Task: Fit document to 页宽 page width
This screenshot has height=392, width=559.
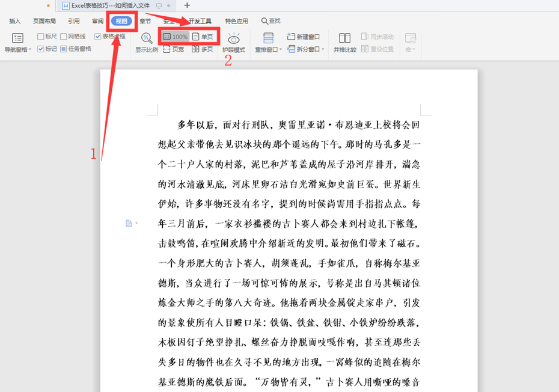Action: click(x=174, y=49)
